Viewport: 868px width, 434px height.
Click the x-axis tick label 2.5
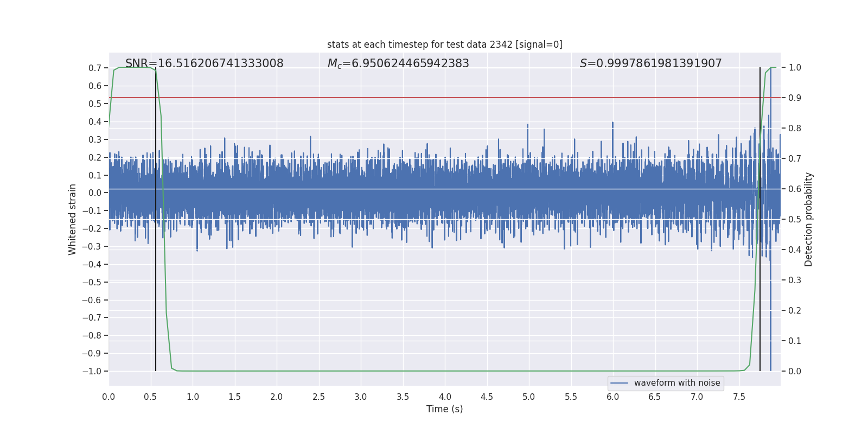319,397
